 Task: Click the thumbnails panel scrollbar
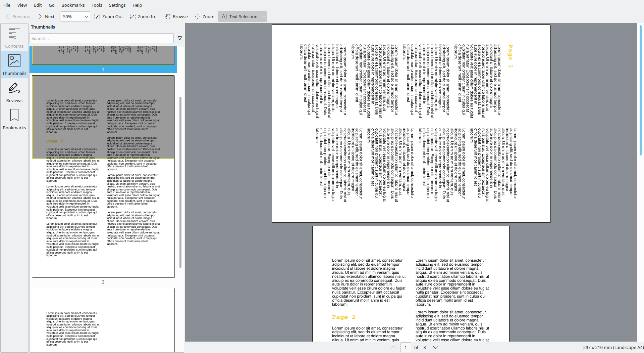click(180, 182)
